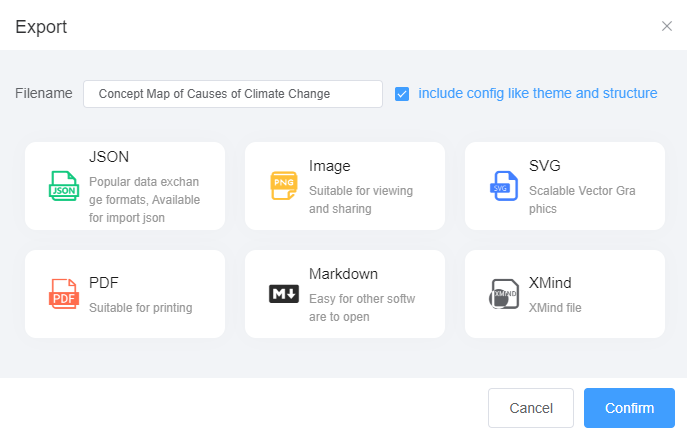687x441 pixels.
Task: Pick the SVG format title
Action: click(x=545, y=166)
